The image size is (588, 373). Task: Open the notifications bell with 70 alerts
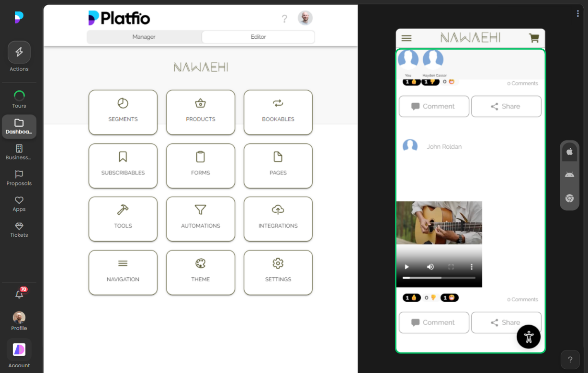point(19,294)
